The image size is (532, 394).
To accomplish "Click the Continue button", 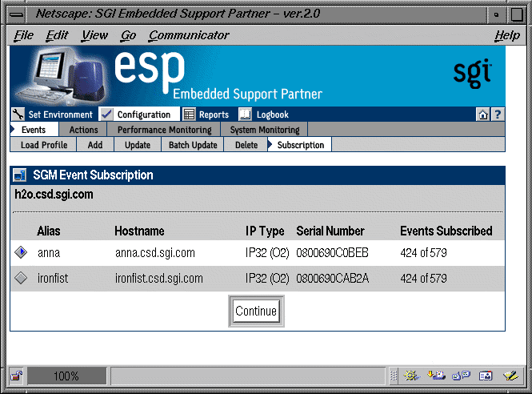I will [x=256, y=312].
